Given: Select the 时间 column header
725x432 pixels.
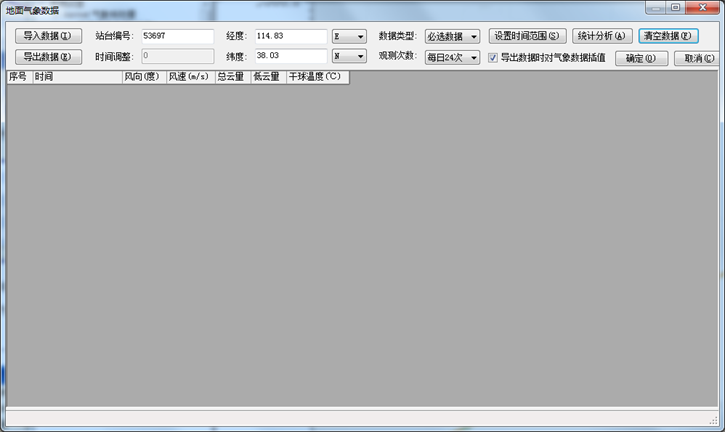Looking at the screenshot, I should pyautogui.click(x=76, y=77).
